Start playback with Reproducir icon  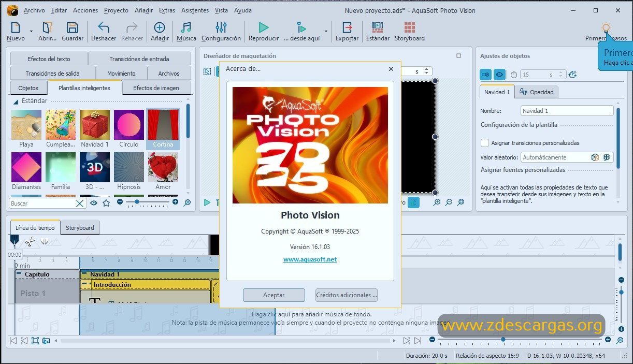click(x=264, y=27)
